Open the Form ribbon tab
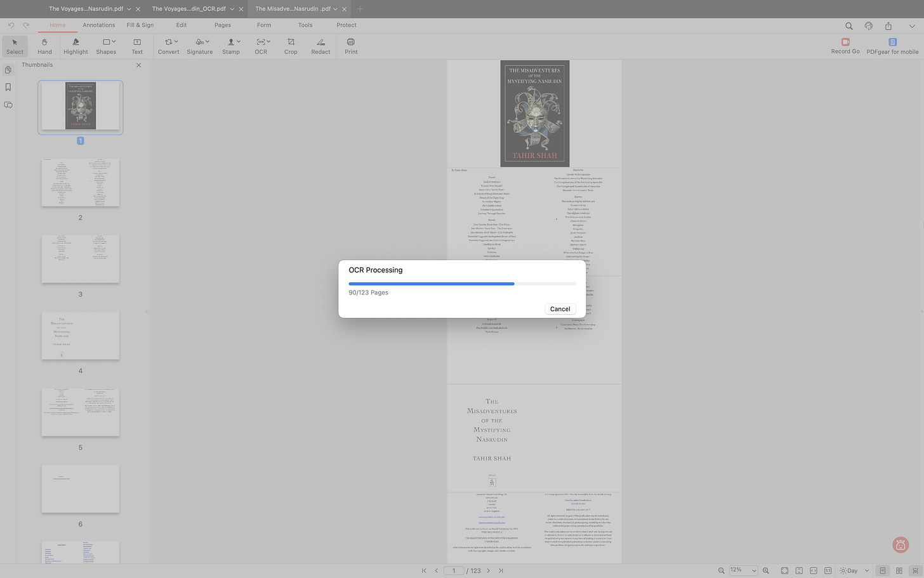Viewport: 924px width, 578px height. [x=264, y=25]
